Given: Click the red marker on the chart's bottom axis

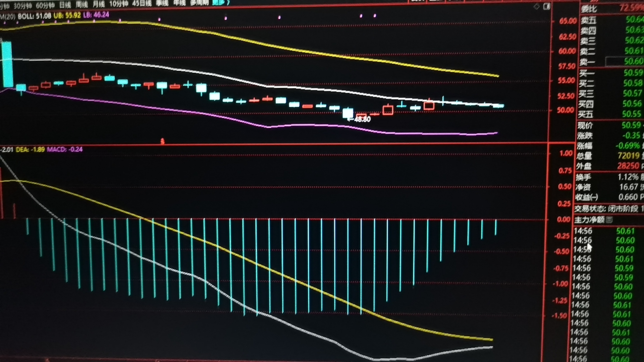Looking at the screenshot, I should [162, 141].
